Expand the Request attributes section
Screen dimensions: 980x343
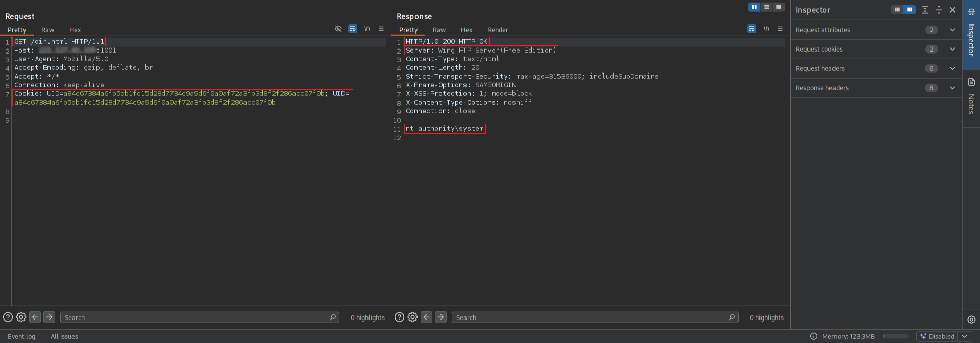pos(876,30)
